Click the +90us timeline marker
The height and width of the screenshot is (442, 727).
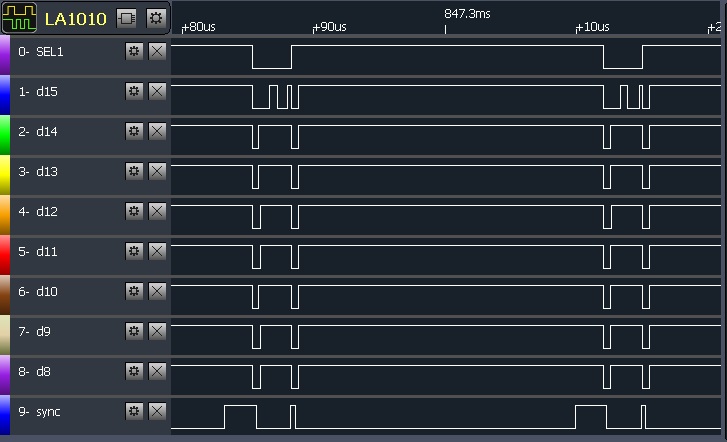coord(330,27)
